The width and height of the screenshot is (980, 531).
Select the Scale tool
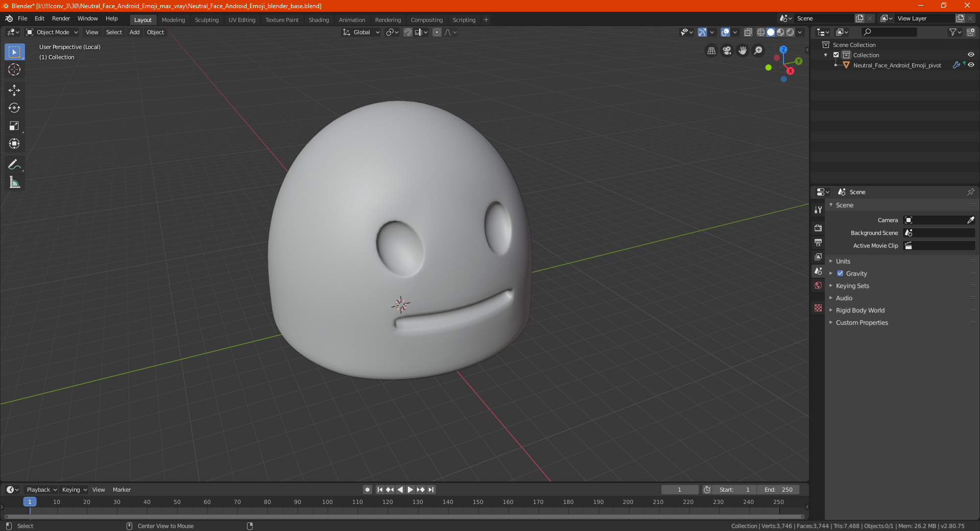[x=14, y=126]
